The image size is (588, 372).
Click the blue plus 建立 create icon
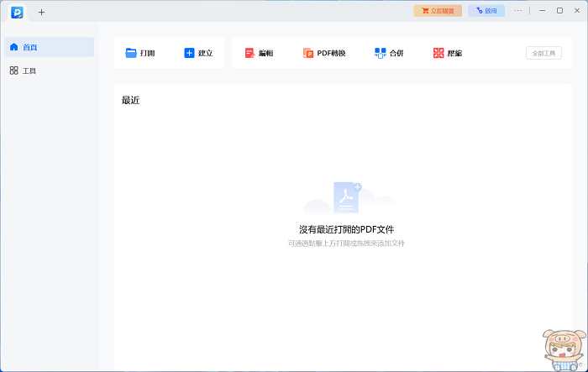point(189,53)
